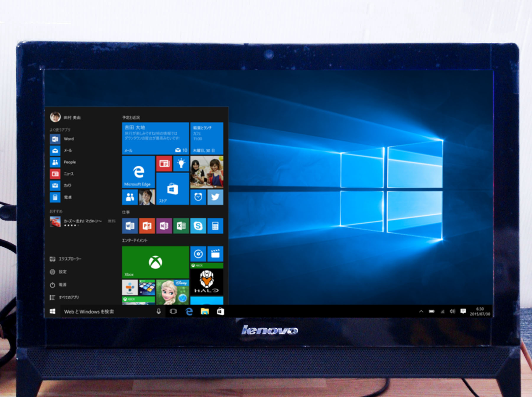Click the Microsoft Edge tile
The height and width of the screenshot is (397, 532).
tap(138, 172)
